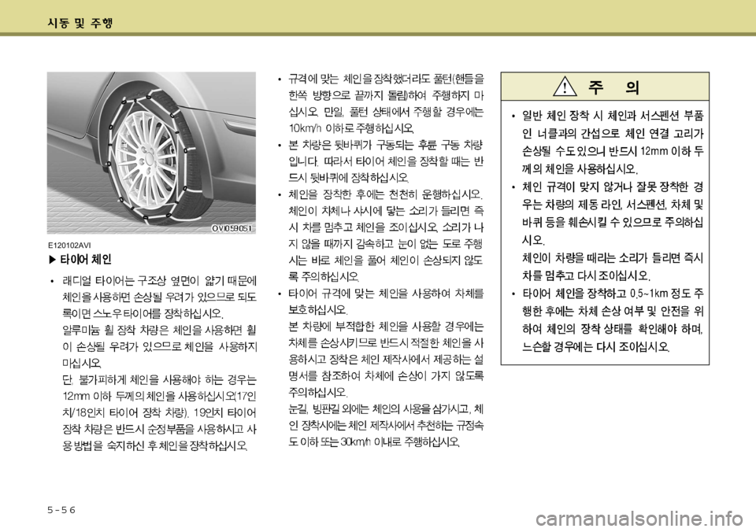The height and width of the screenshot is (532, 756).
Task: Click the tire chain car image
Action: [151, 153]
